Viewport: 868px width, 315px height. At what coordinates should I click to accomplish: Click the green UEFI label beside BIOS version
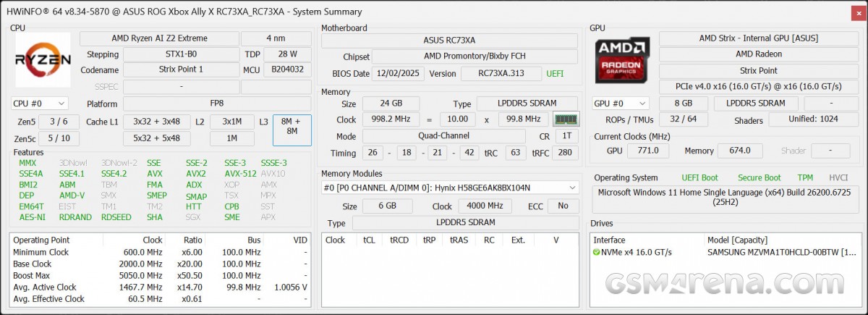point(555,74)
